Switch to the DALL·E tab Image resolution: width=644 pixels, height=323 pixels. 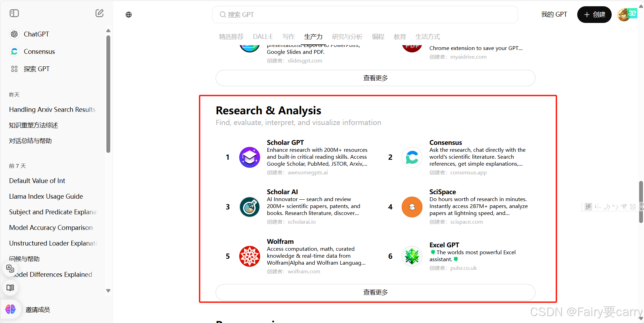pos(263,37)
